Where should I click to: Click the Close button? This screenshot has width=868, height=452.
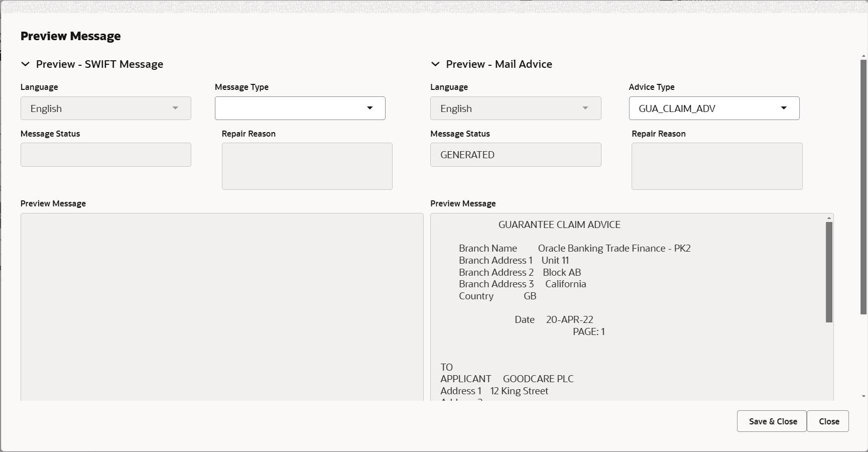[x=828, y=421]
